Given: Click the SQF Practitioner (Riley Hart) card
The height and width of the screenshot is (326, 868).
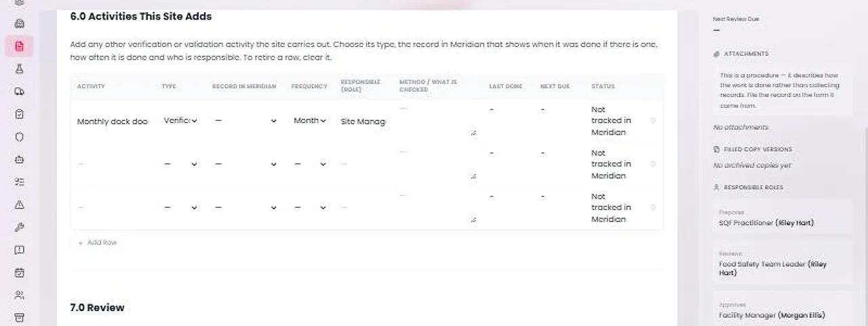Looking at the screenshot, I should (x=783, y=218).
